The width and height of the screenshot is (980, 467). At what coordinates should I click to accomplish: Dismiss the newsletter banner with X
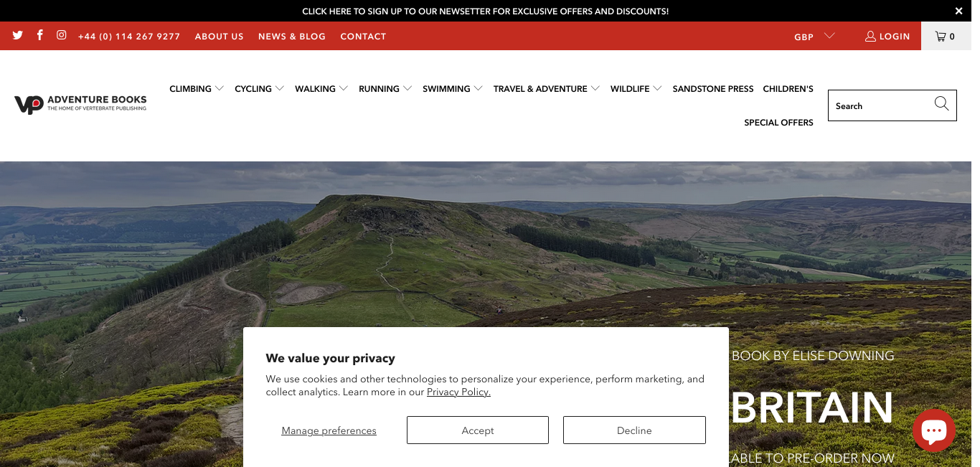[x=958, y=11]
